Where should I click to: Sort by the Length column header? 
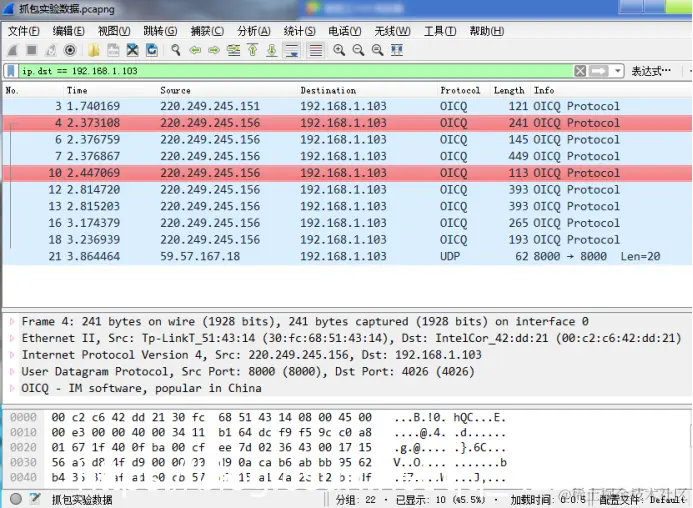coord(509,90)
